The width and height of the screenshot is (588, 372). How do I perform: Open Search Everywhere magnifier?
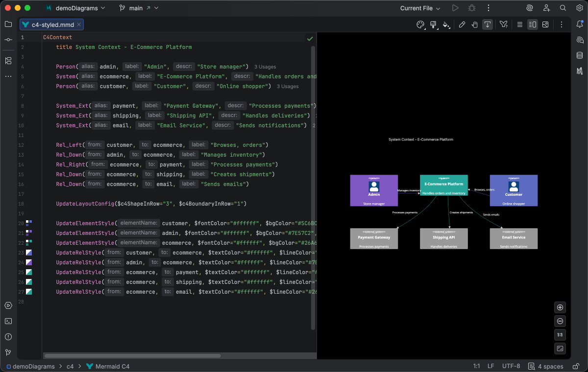point(563,8)
